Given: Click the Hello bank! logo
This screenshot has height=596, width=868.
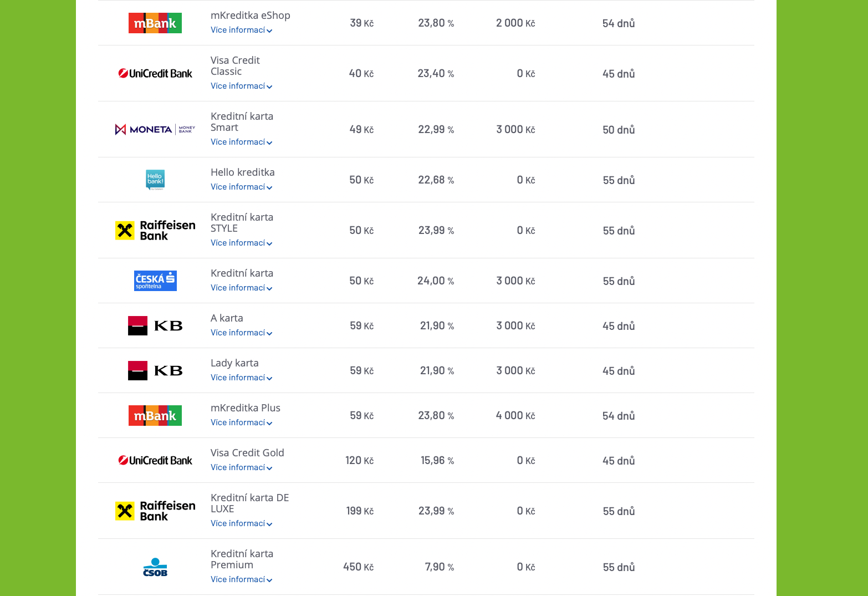Looking at the screenshot, I should click(155, 180).
